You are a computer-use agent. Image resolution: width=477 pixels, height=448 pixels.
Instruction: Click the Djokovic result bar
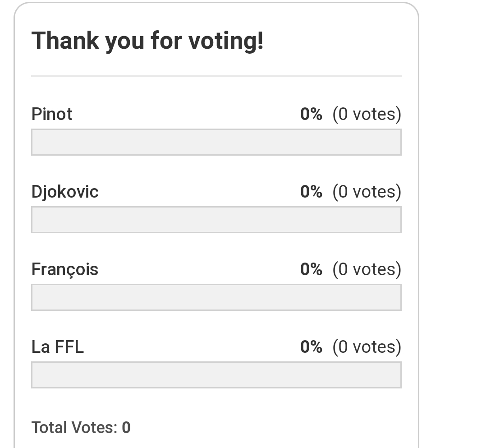point(216,220)
